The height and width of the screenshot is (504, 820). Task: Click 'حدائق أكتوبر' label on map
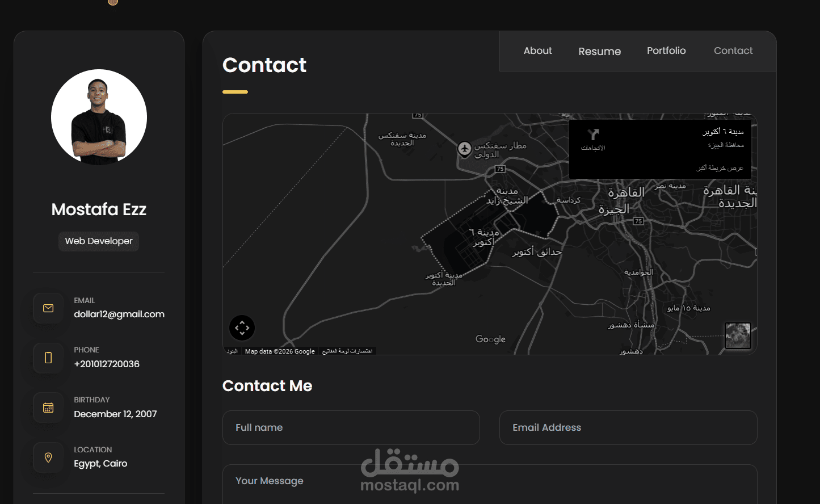point(537,252)
